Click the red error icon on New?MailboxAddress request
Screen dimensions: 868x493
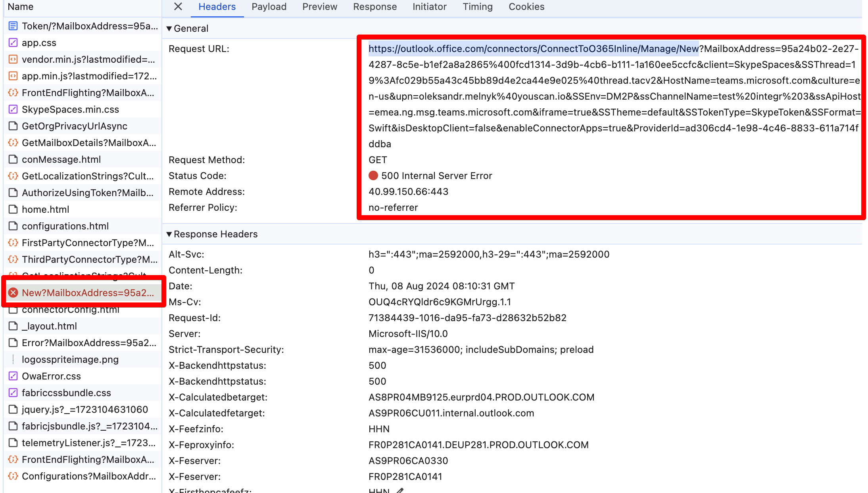tap(13, 293)
